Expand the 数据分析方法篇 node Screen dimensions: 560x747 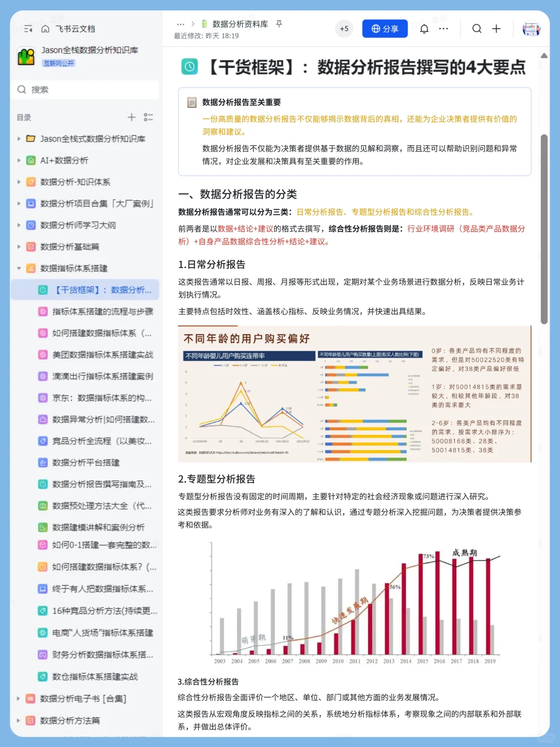(19, 721)
